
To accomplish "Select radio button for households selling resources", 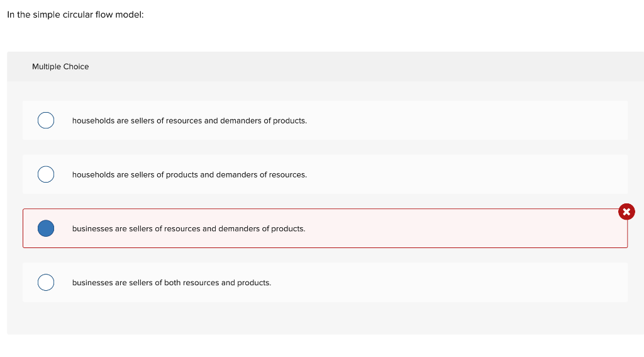I will coord(46,120).
